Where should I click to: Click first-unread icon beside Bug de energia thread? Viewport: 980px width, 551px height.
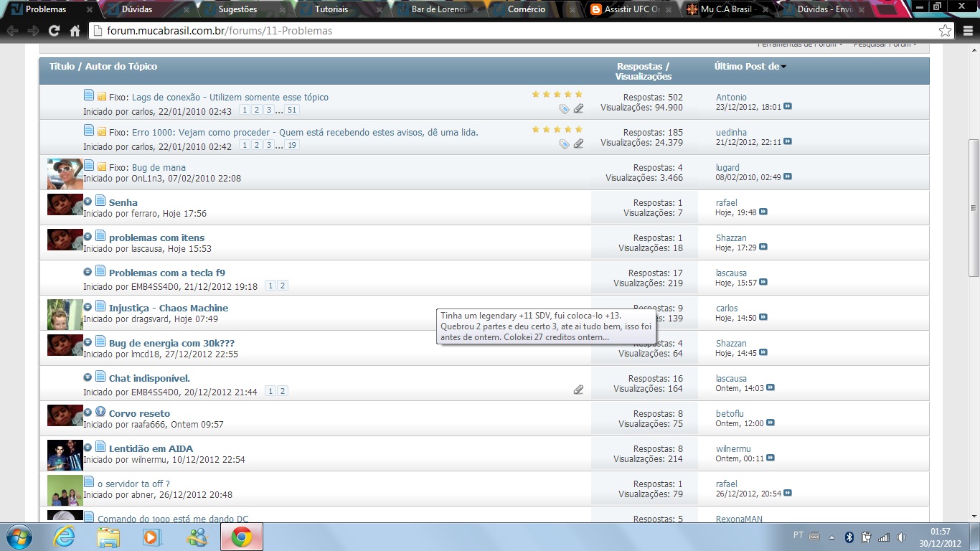pyautogui.click(x=88, y=342)
